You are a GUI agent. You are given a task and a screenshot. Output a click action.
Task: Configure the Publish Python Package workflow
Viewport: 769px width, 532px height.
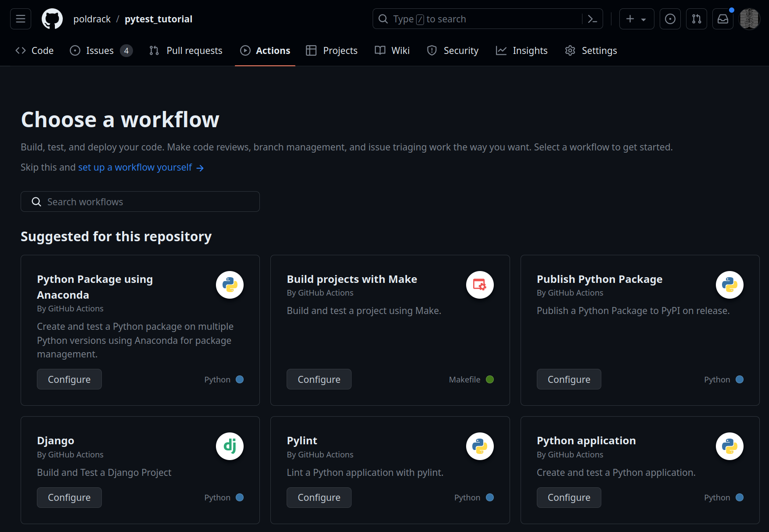pyautogui.click(x=568, y=379)
